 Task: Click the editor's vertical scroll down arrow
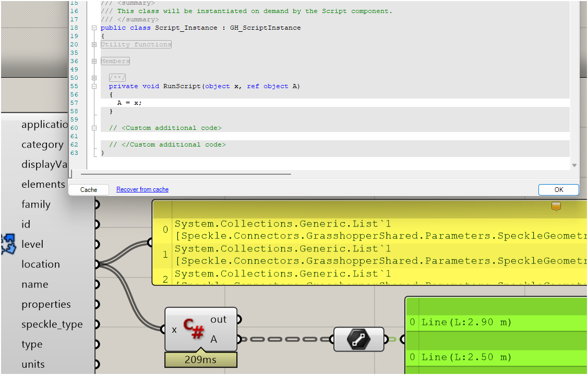point(574,165)
